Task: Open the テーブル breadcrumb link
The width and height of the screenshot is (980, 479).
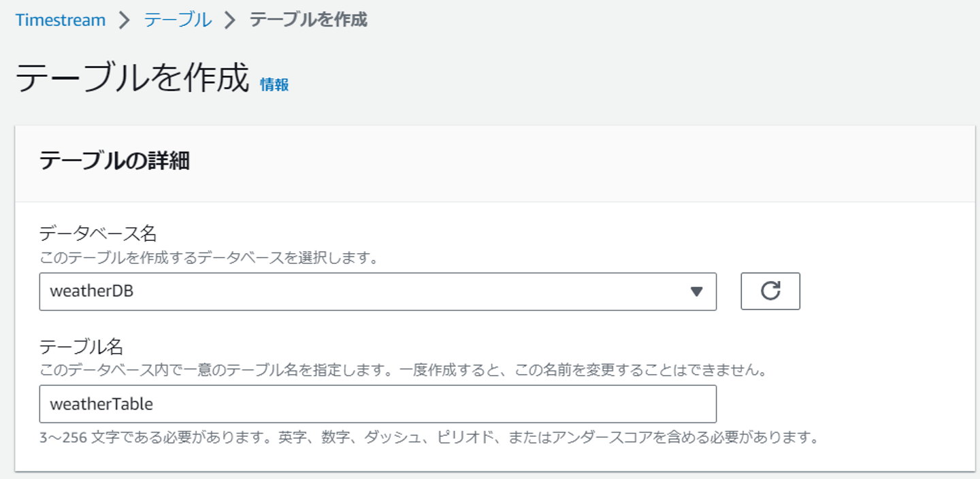Action: coord(178,20)
